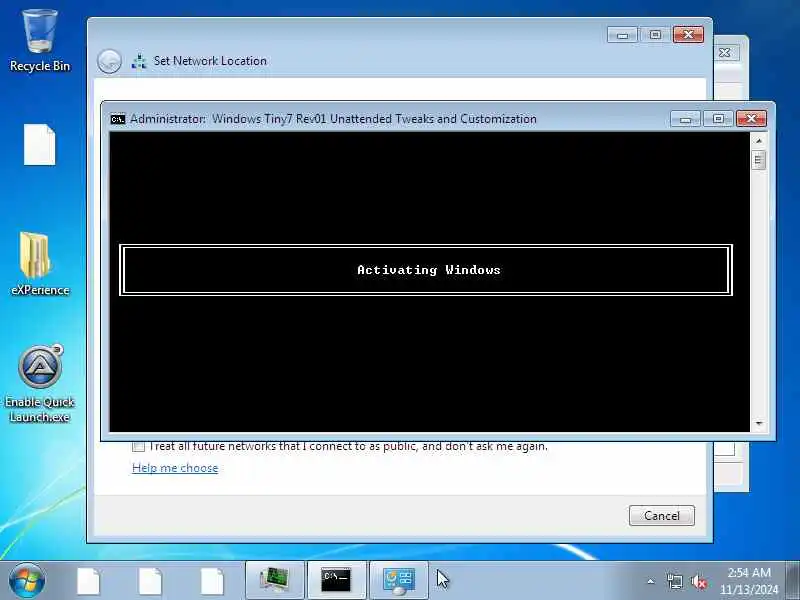The width and height of the screenshot is (800, 600).
Task: Close the partially hidden window behind
Action: pos(725,53)
